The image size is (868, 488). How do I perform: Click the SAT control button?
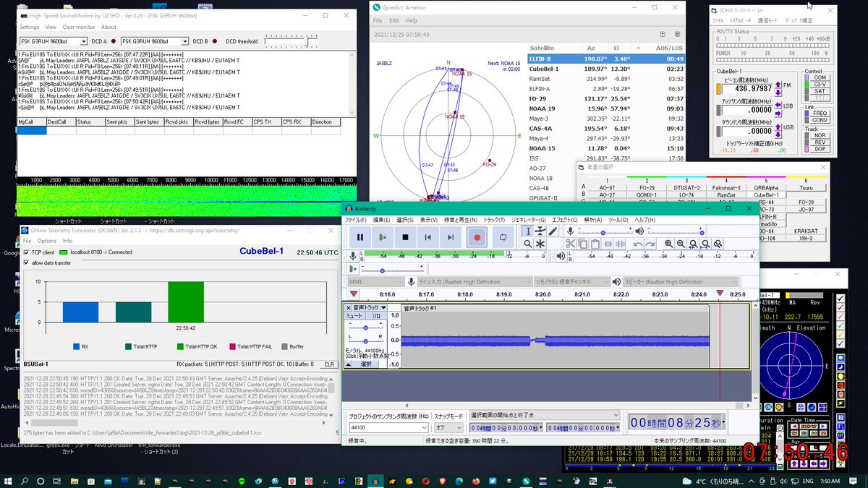click(x=820, y=91)
